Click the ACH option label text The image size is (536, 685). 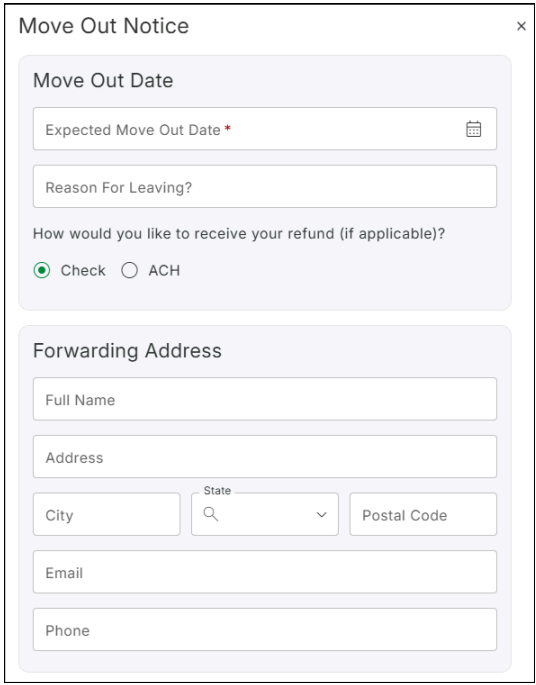tap(164, 270)
